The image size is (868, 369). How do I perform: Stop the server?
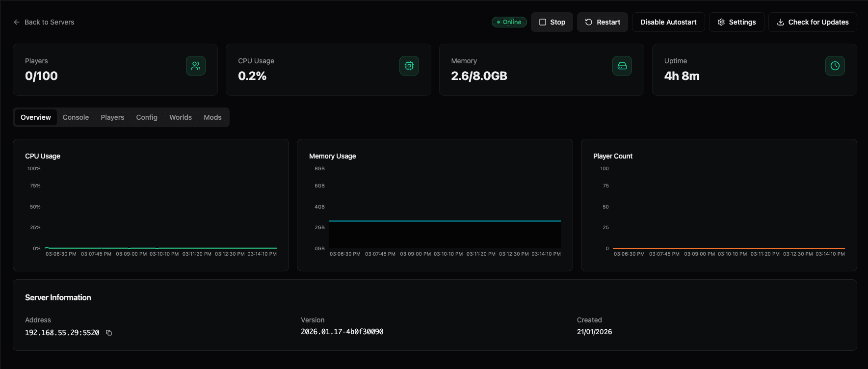click(x=552, y=22)
